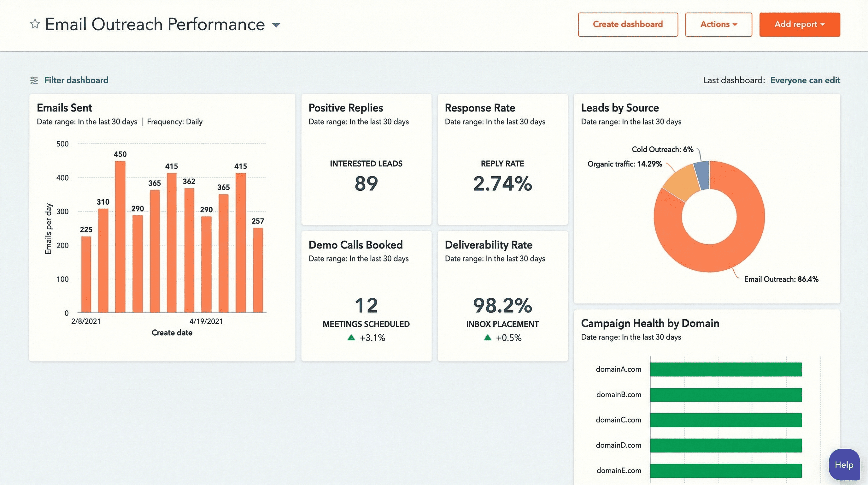
Task: Click the Create dashboard button
Action: [627, 24]
